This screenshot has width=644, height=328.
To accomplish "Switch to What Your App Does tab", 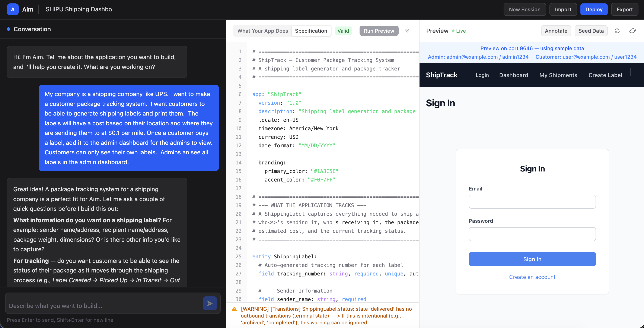I will point(262,31).
